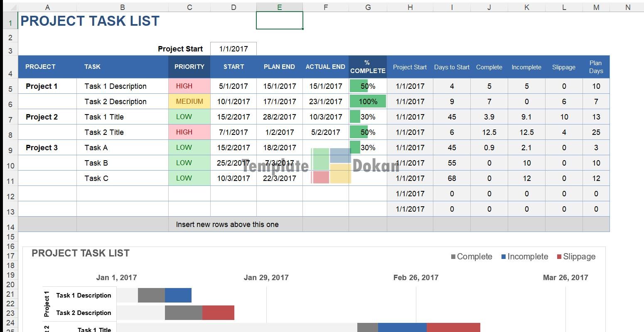Click red slippage bar of Task 2 Description
The image size is (644, 332).
point(218,313)
